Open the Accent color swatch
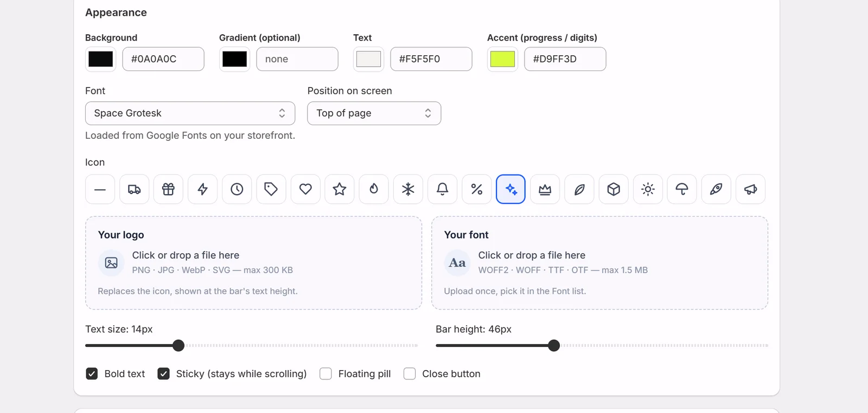Image resolution: width=868 pixels, height=413 pixels. (x=502, y=59)
